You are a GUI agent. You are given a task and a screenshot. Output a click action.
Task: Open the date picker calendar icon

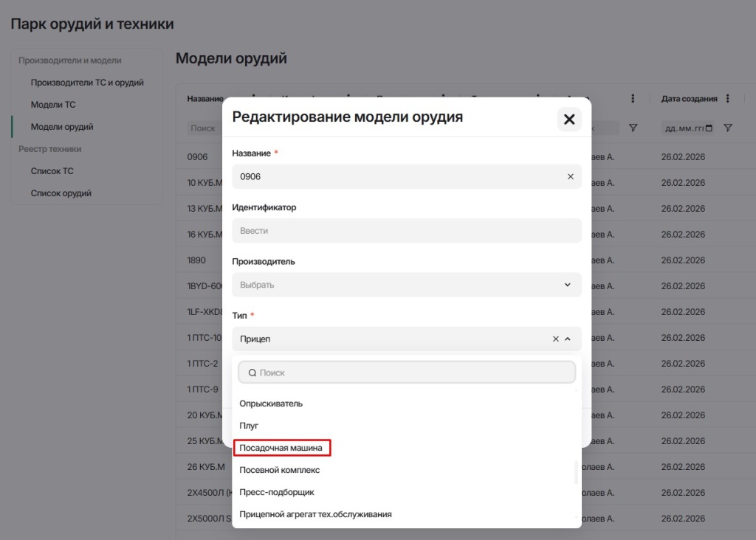click(x=709, y=128)
